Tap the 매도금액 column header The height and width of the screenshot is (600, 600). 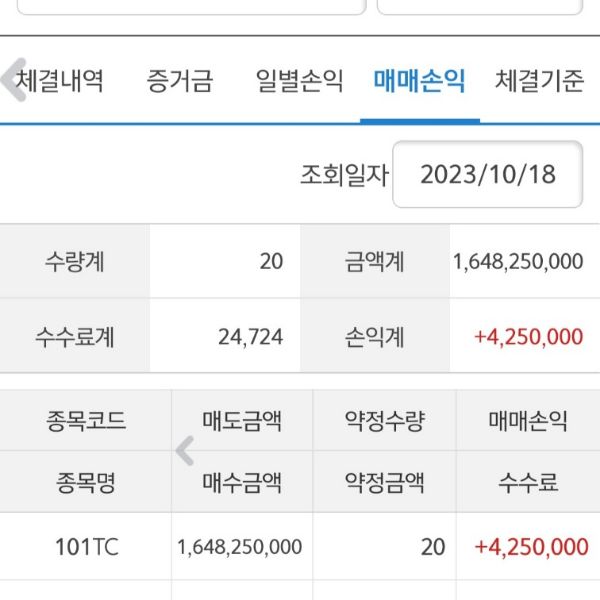click(x=242, y=421)
